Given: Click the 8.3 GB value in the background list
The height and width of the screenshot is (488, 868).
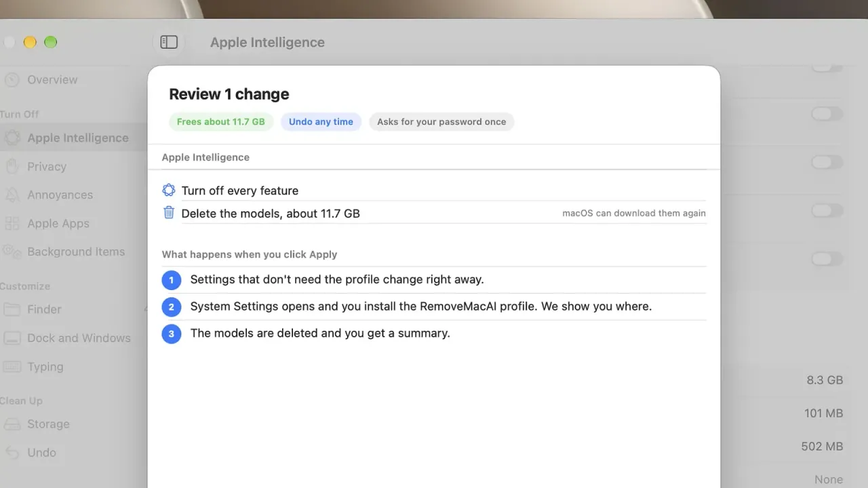Looking at the screenshot, I should (x=825, y=380).
